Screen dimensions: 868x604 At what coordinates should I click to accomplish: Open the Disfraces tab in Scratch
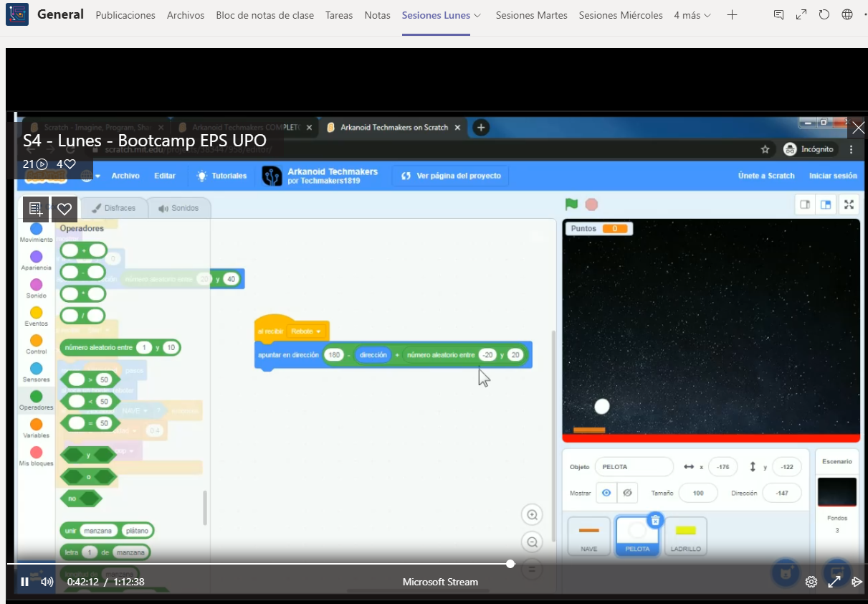point(115,208)
